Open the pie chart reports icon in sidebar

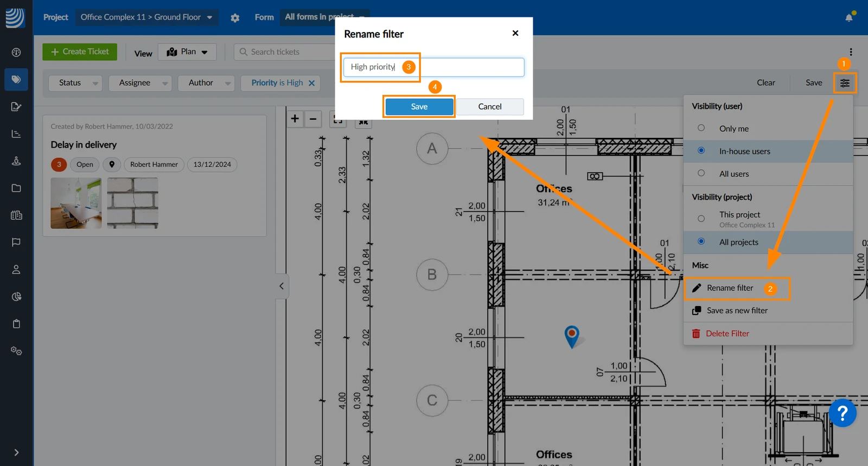pos(16,297)
